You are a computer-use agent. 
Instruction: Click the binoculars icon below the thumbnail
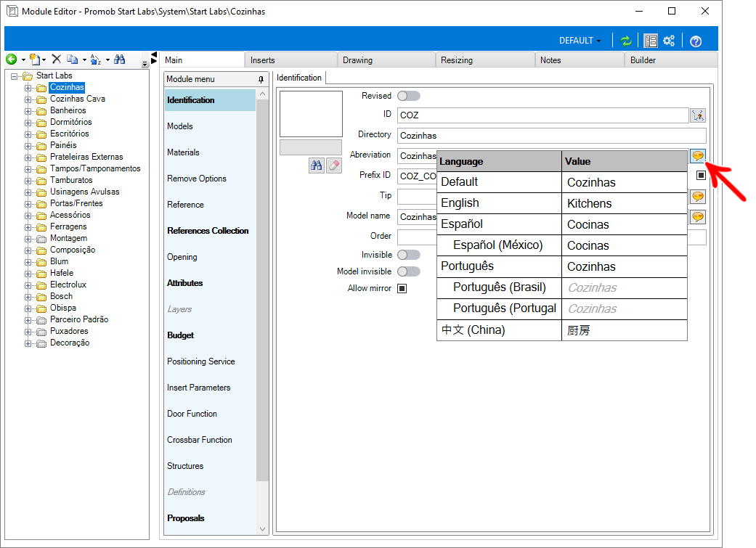(317, 165)
